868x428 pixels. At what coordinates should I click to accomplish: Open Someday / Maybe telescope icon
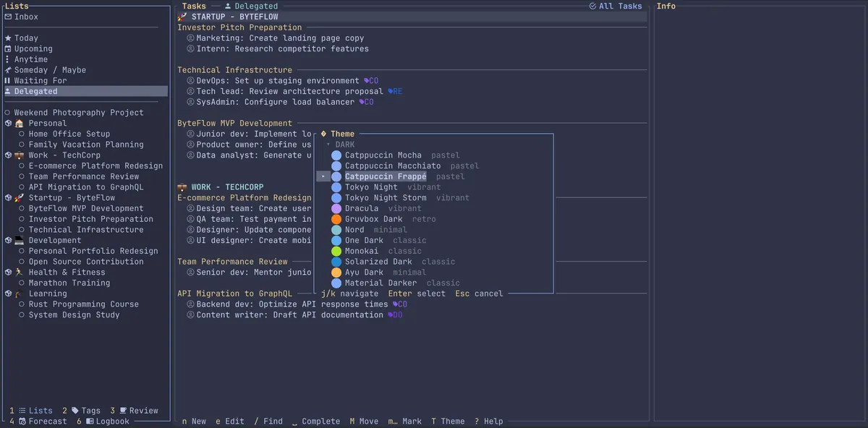(x=8, y=70)
